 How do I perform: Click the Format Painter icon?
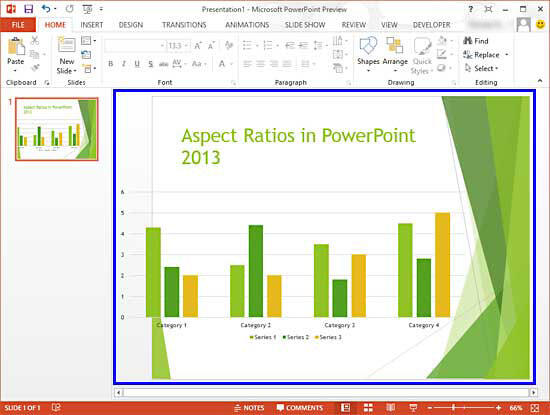pos(35,68)
